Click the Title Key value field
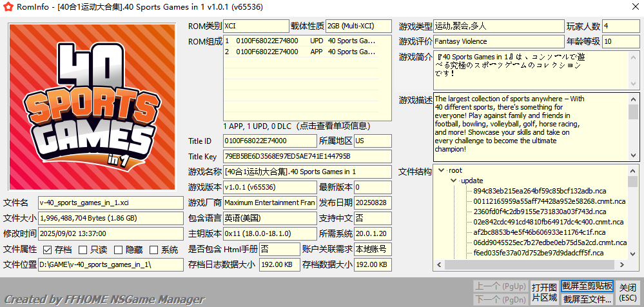Screen dimensions: 644x307 [307, 157]
